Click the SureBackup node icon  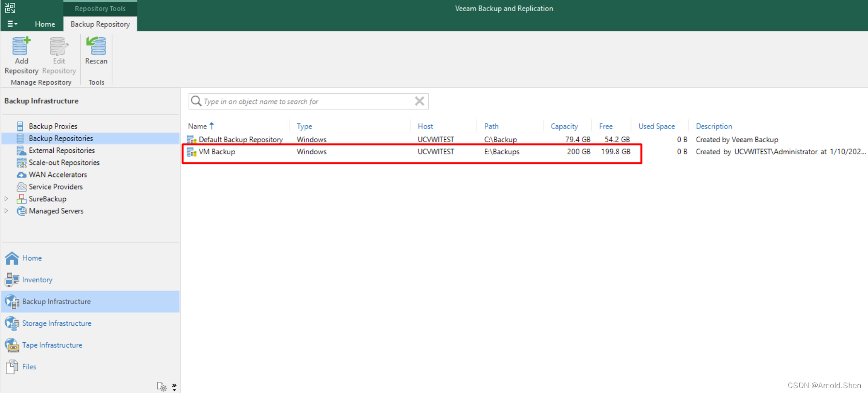click(21, 199)
